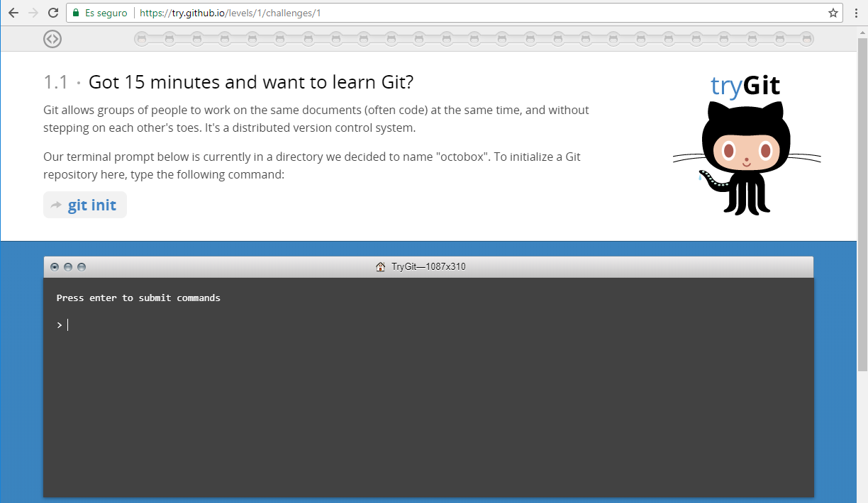868x503 pixels.
Task: Click the Code School logo icon in header
Action: (52, 39)
